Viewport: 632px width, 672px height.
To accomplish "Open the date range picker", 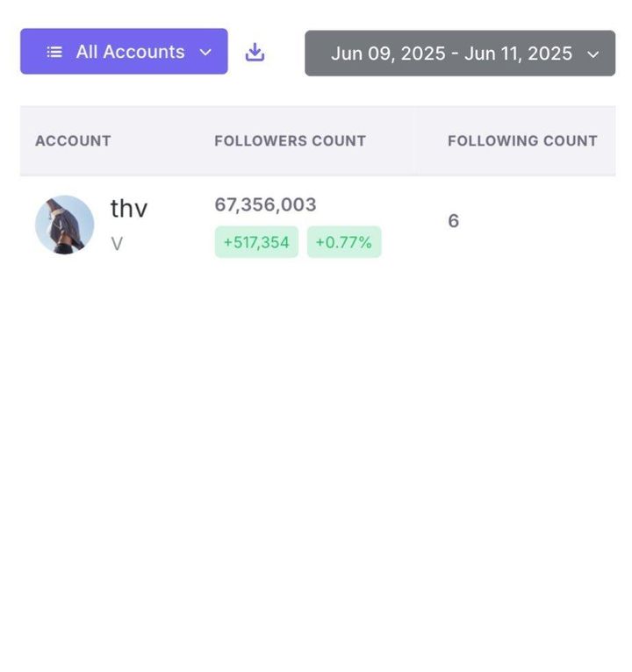I will [460, 54].
